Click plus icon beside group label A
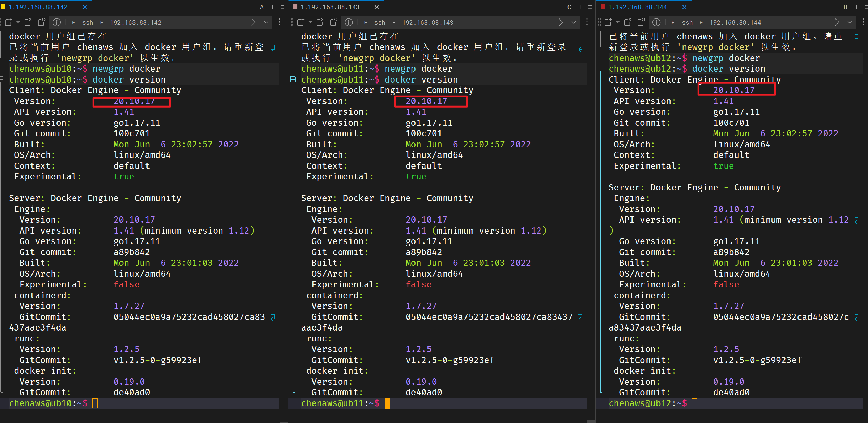The width and height of the screenshot is (868, 423). tap(273, 7)
